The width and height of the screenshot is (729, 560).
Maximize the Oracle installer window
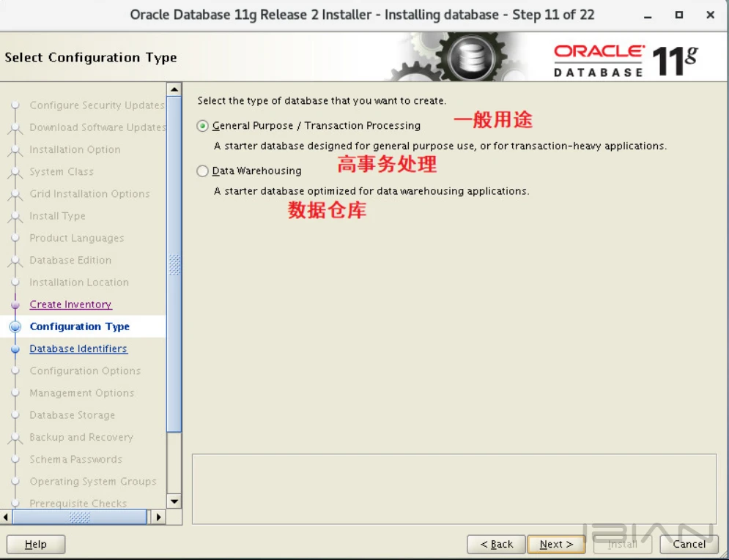[x=678, y=15]
